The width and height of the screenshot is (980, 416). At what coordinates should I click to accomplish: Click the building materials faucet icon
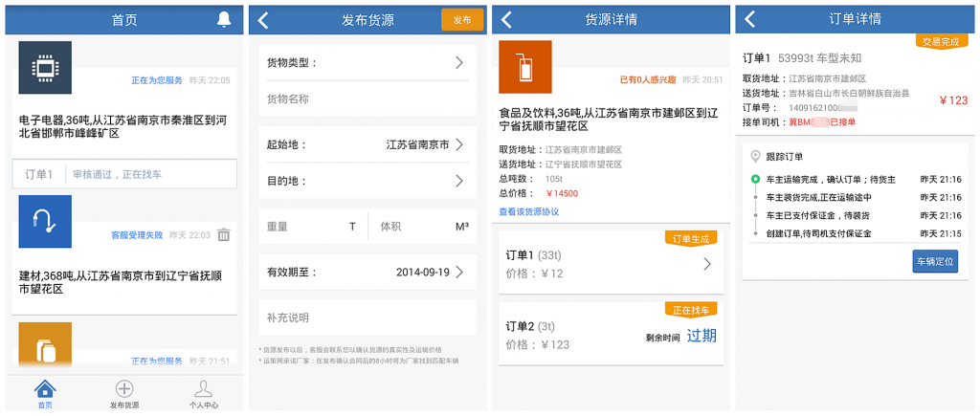point(45,221)
